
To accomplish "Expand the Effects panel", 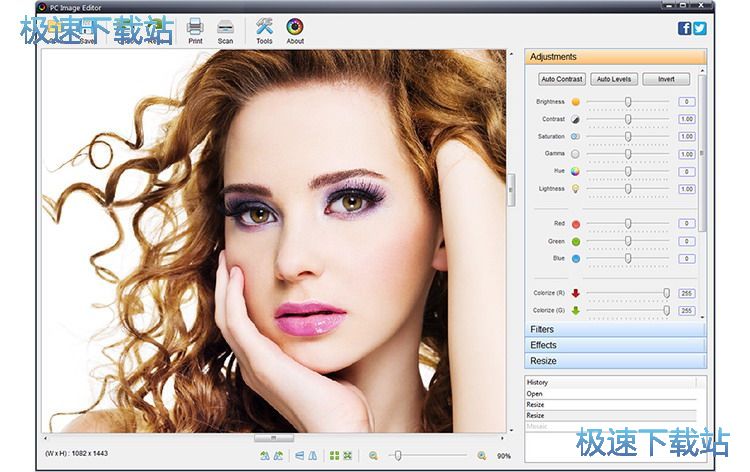I will tap(615, 345).
